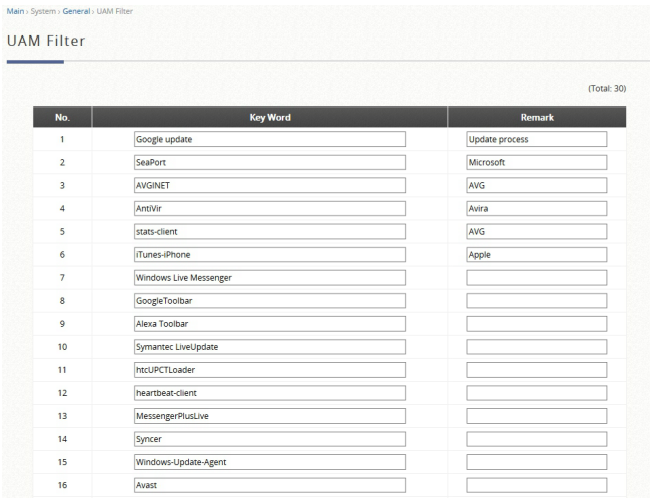The image size is (650, 498).
Task: Click the empty remark for Alexa Toolbar
Action: (537, 324)
